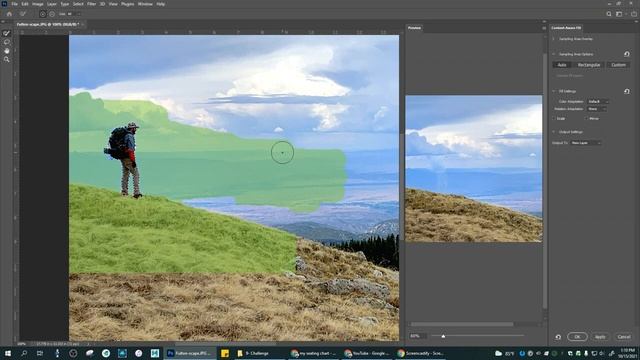Click the preview zoom percentage field
This screenshot has height=360, width=640.
pyautogui.click(x=418, y=336)
